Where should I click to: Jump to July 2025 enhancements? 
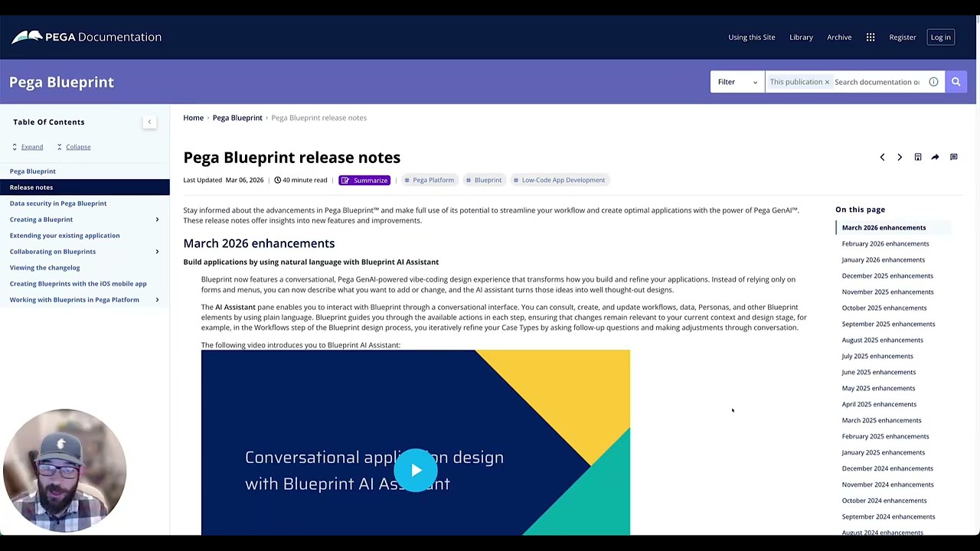pyautogui.click(x=877, y=356)
